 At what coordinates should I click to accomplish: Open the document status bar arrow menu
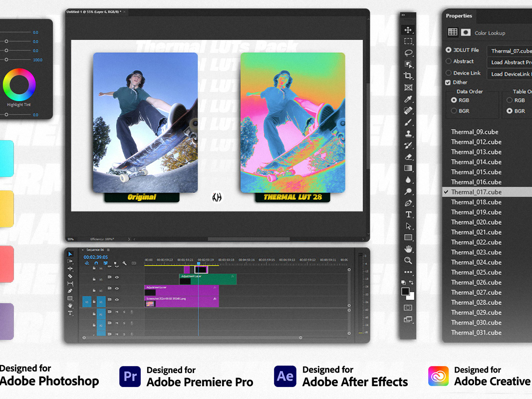tap(129, 239)
